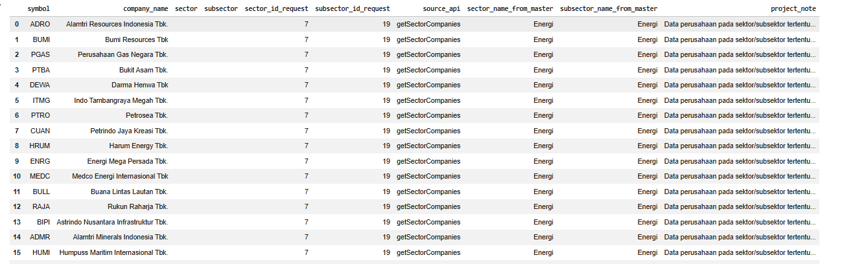Select the ADRO symbol cell
Image resolution: width=868 pixels, height=264 pixels.
40,24
